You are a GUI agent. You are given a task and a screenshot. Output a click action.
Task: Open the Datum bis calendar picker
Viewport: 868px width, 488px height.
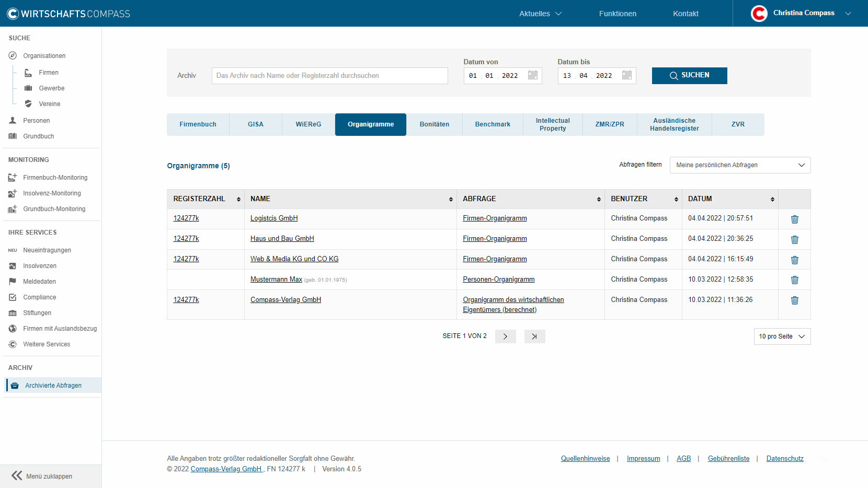[x=626, y=75]
